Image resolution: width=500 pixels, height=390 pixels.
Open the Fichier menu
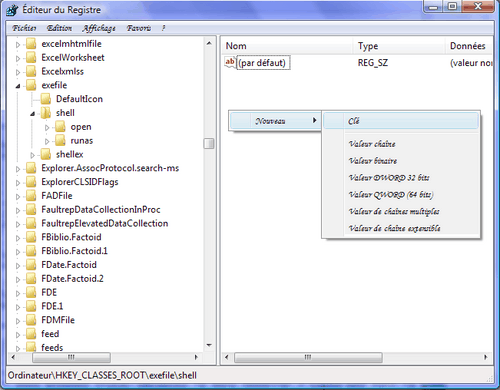tap(24, 28)
